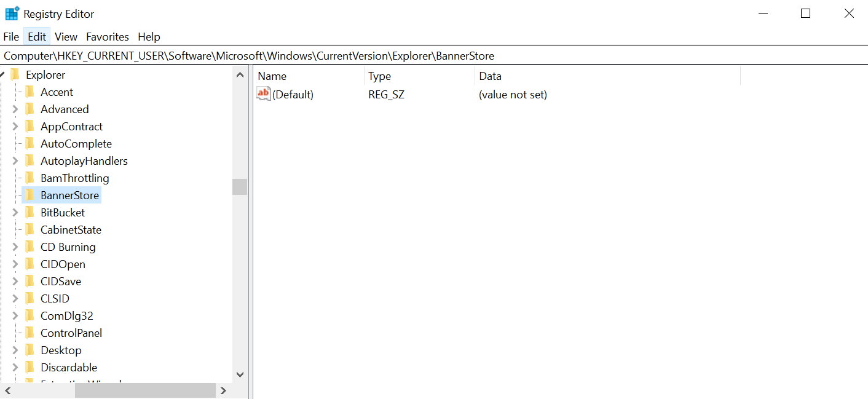Click the AutoComplete folder icon

[x=30, y=144]
